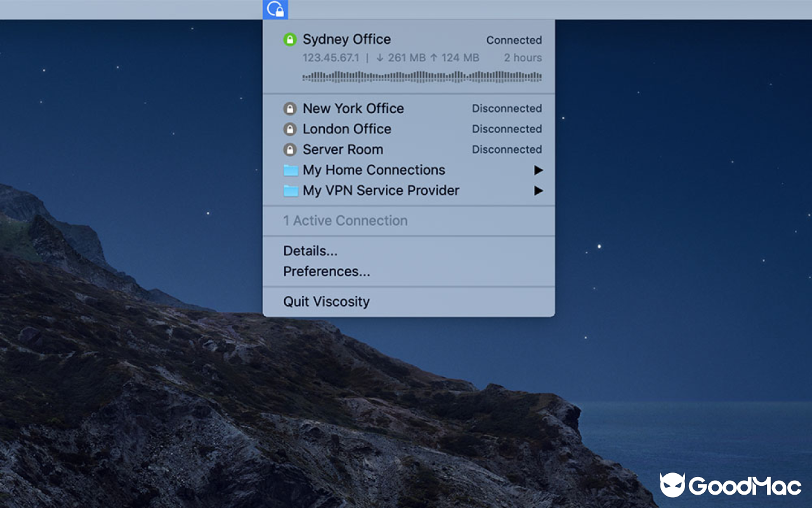Connect to the London Office VPN
Viewport: 812px width, 508px height.
coord(347,129)
